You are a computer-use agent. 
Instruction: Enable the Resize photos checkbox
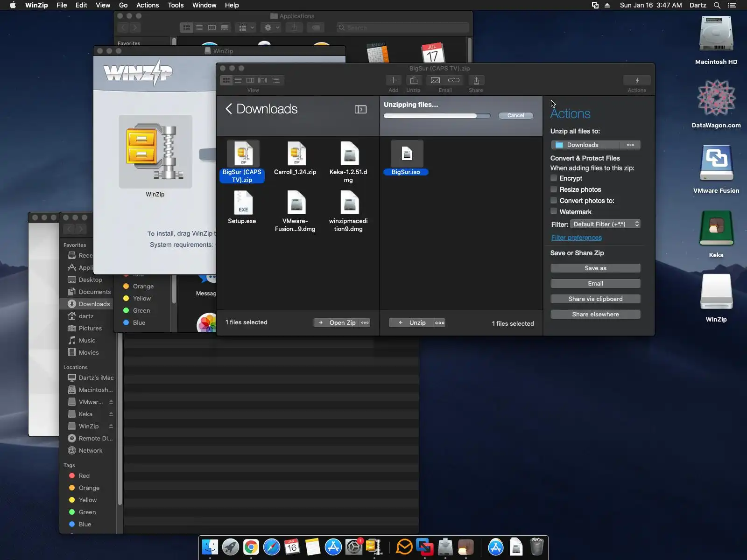pyautogui.click(x=554, y=189)
